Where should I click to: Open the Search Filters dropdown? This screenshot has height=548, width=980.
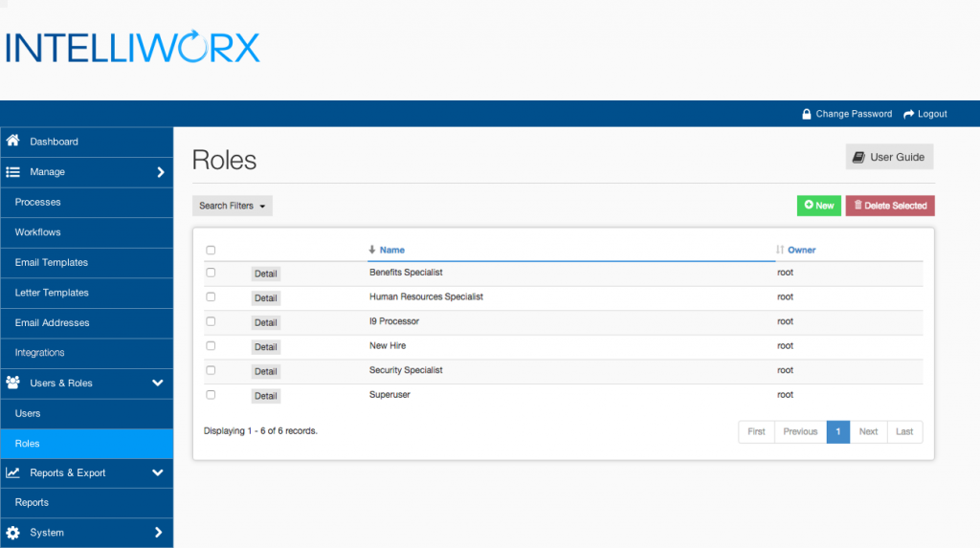point(232,206)
